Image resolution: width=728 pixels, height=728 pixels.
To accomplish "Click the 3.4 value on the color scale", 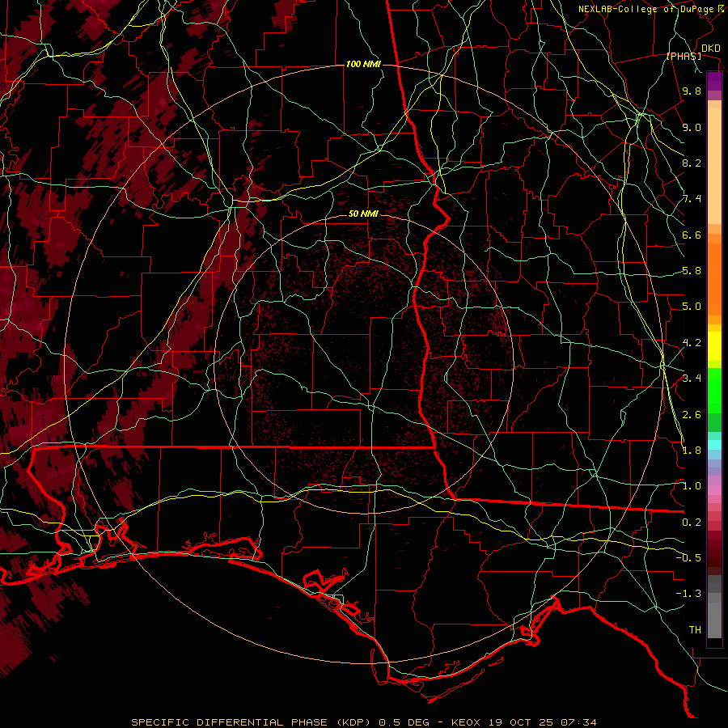I will point(692,379).
